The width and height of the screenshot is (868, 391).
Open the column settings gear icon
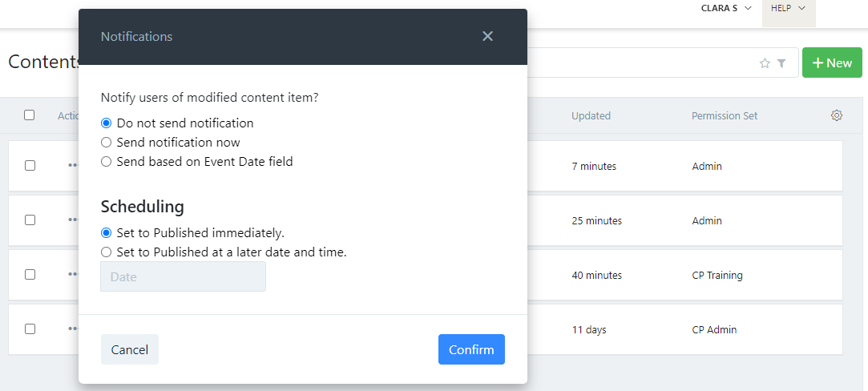click(837, 115)
